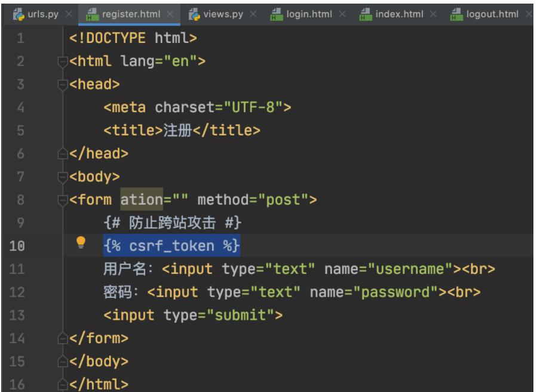
Task: Close the urls.py editor tab
Action: pyautogui.click(x=69, y=14)
